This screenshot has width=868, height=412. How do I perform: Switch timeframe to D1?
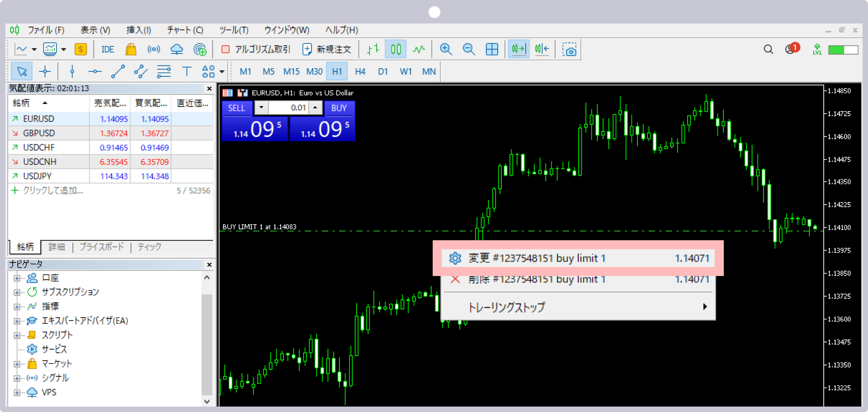[x=383, y=71]
